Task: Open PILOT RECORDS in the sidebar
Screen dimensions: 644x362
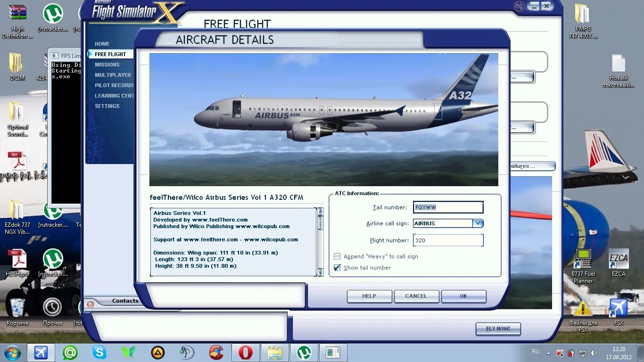Action: point(114,85)
